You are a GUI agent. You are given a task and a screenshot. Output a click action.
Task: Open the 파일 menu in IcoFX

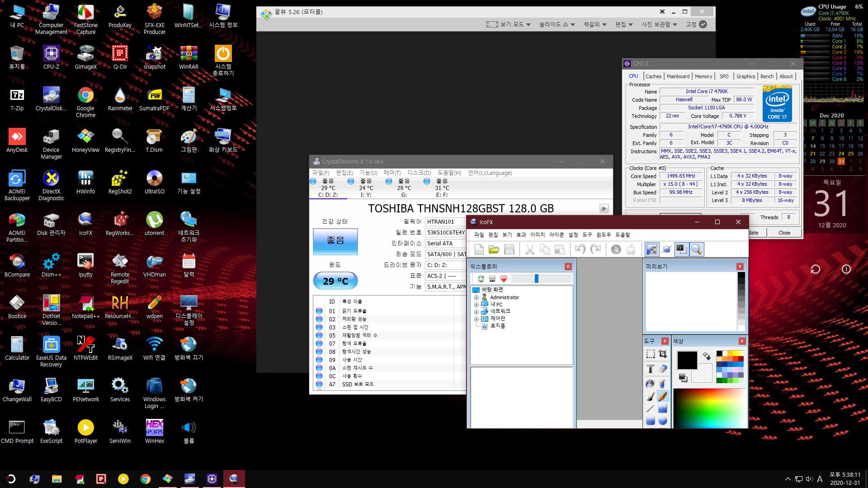click(479, 235)
